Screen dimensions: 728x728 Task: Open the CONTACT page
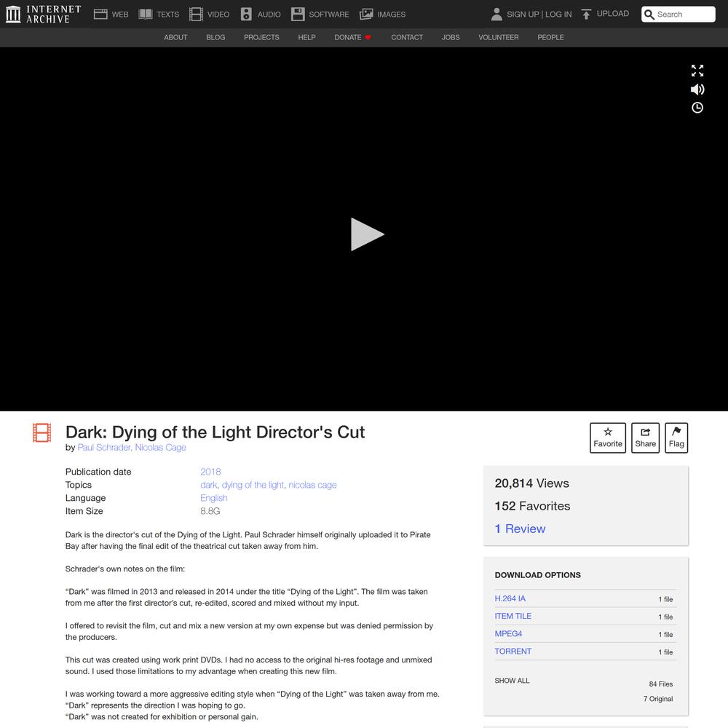pyautogui.click(x=407, y=38)
